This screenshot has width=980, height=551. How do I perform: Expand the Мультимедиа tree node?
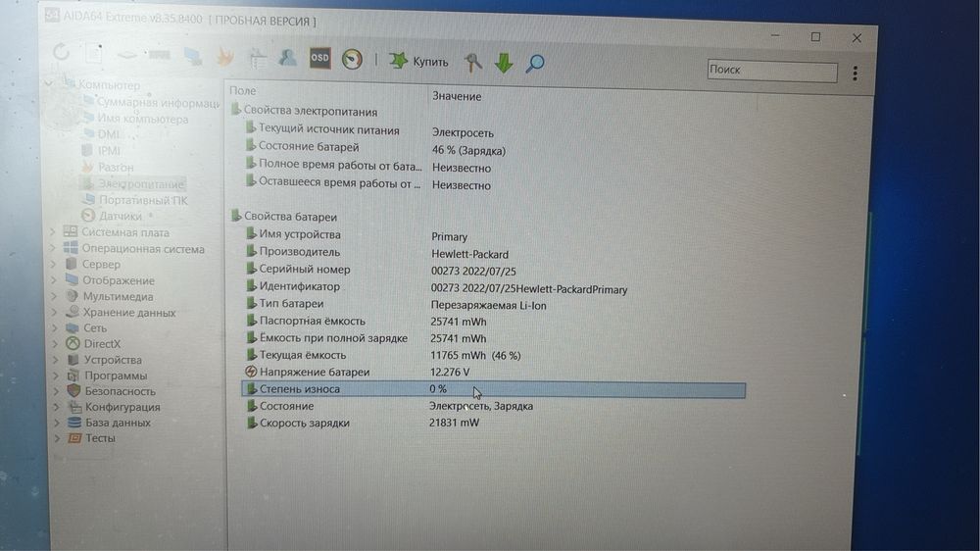tap(54, 296)
